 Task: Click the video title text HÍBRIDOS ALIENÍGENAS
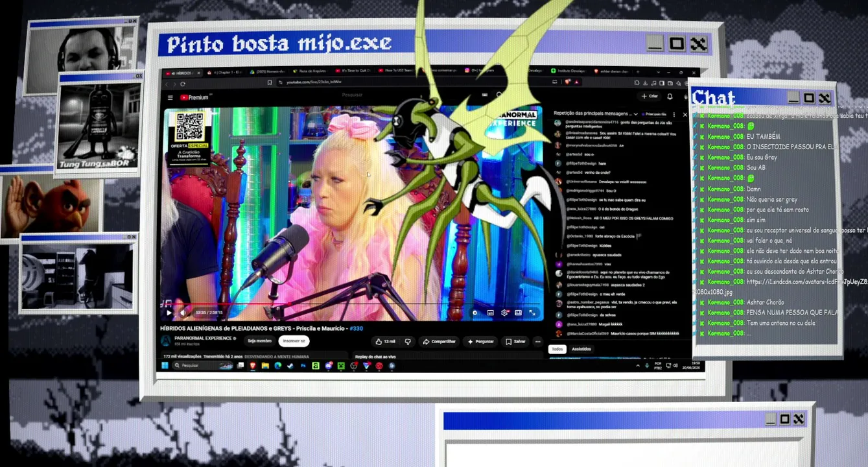pyautogui.click(x=253, y=328)
